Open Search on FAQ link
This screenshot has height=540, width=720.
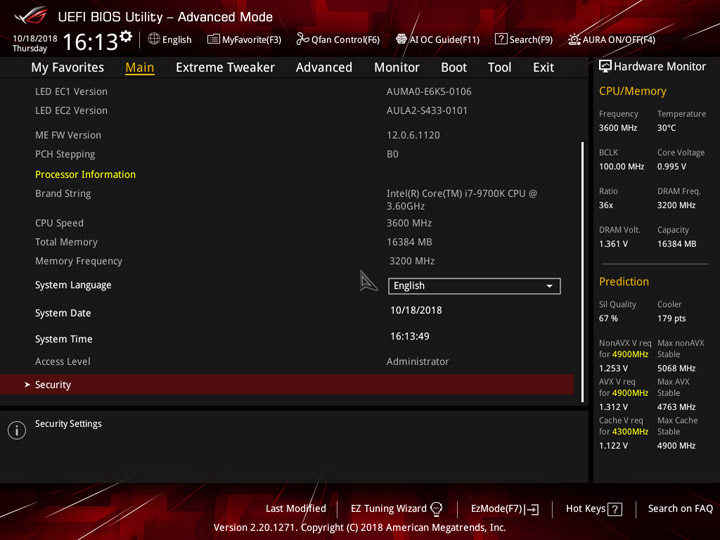coord(680,508)
